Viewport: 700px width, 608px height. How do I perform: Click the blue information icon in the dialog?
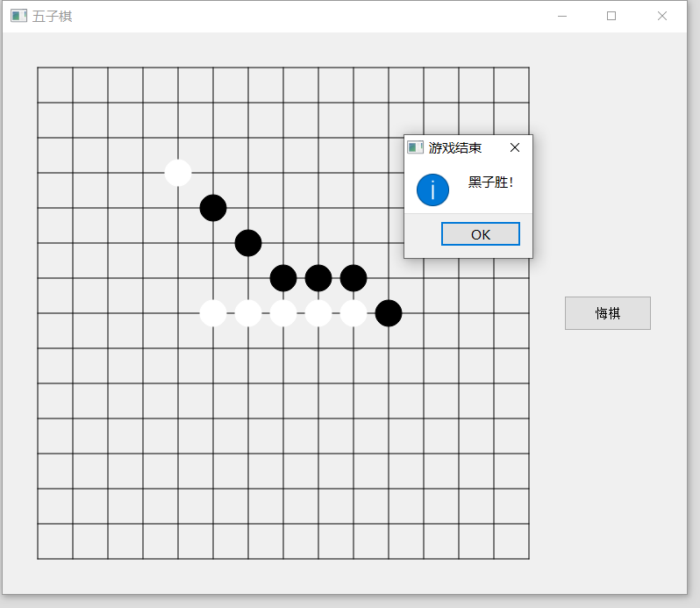pos(432,190)
